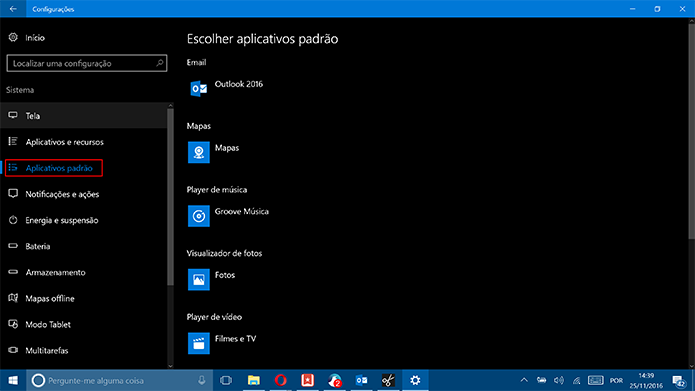Screen dimensions: 695x391
Task: Click the battery tray icon
Action: [x=541, y=380]
